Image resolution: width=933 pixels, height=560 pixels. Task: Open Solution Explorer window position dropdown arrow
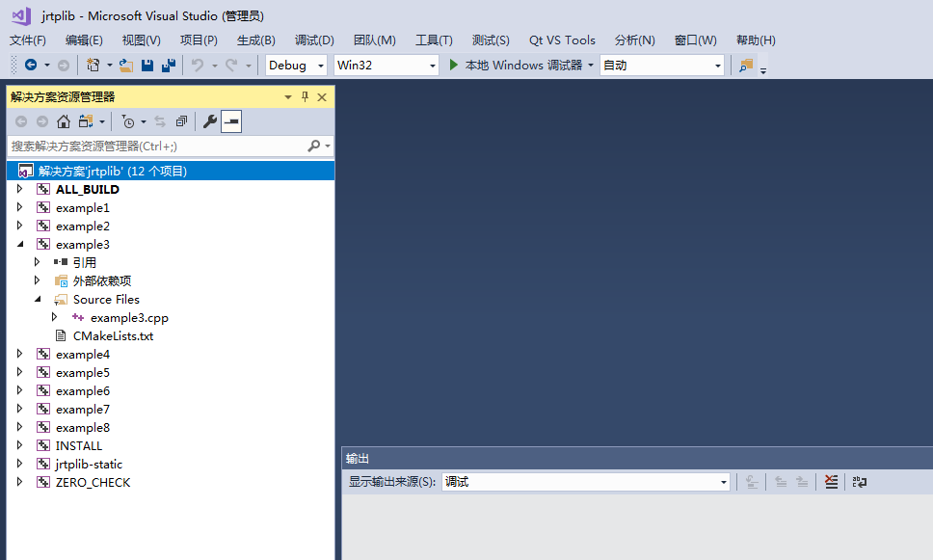coord(288,97)
